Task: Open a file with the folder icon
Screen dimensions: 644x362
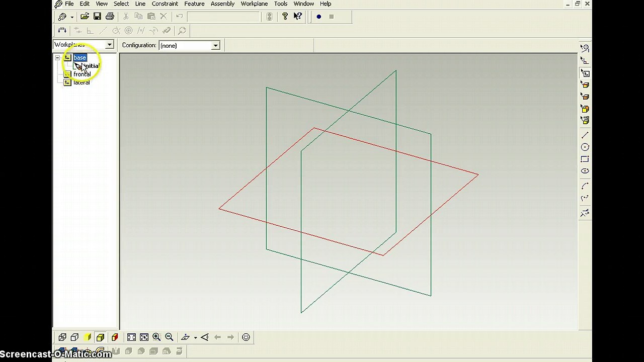Action: 85,17
